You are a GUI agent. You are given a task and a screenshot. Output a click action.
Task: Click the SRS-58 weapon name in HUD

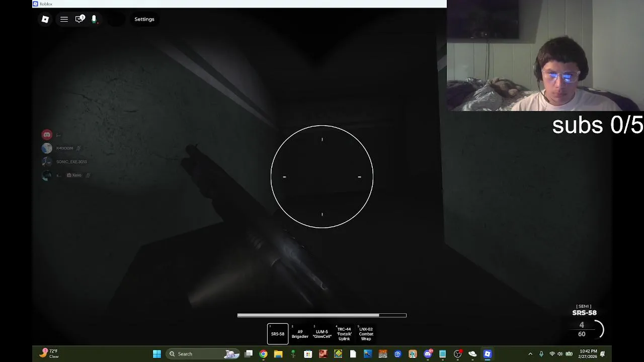584,313
